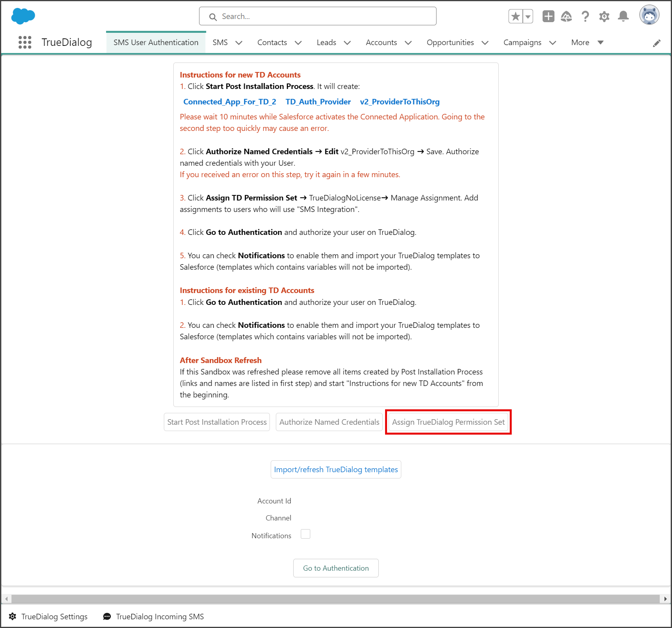The image size is (672, 628).
Task: Click the Channel label
Action: (279, 518)
